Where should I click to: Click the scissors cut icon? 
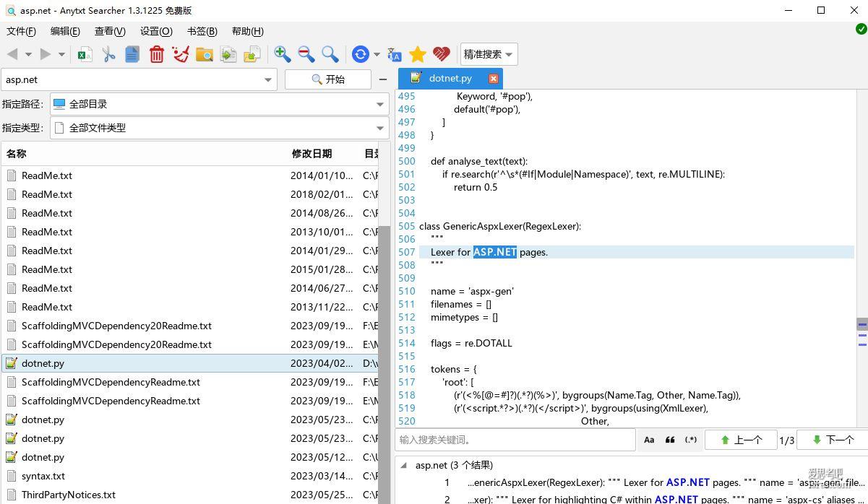[x=109, y=54]
